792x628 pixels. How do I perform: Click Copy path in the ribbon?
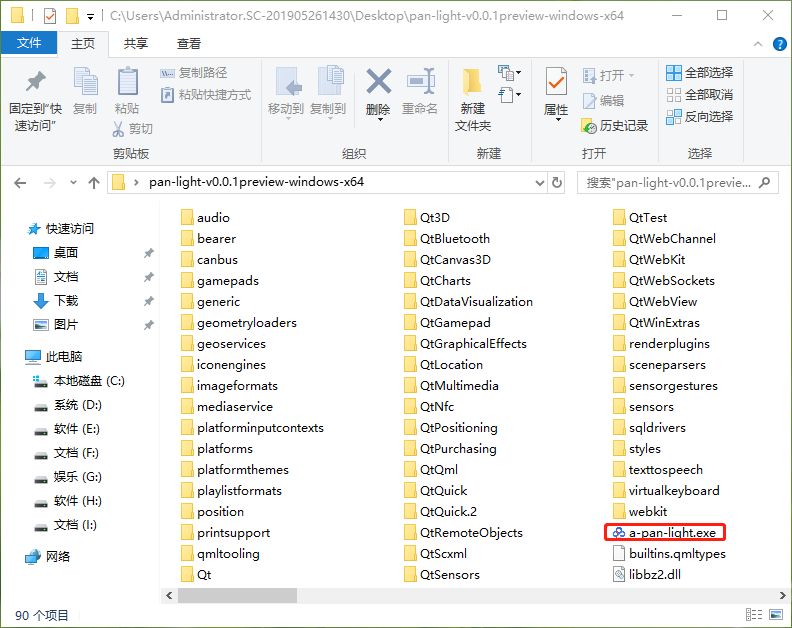pyautogui.click(x=194, y=73)
